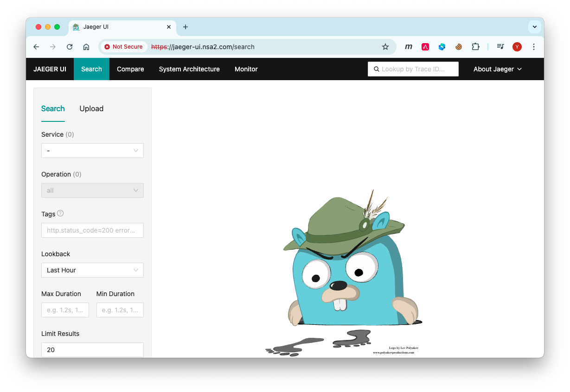Go back with the browser back arrow
Viewport: 570px width, 392px height.
click(36, 47)
